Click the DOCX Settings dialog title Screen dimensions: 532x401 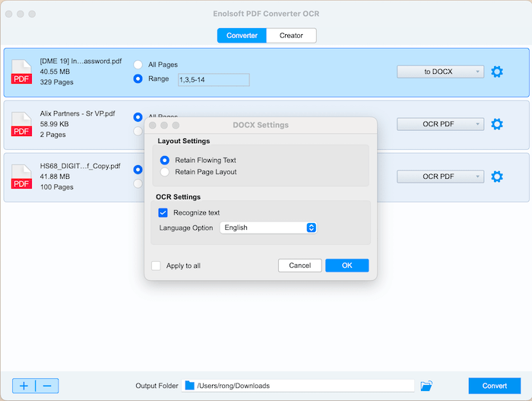click(x=261, y=125)
